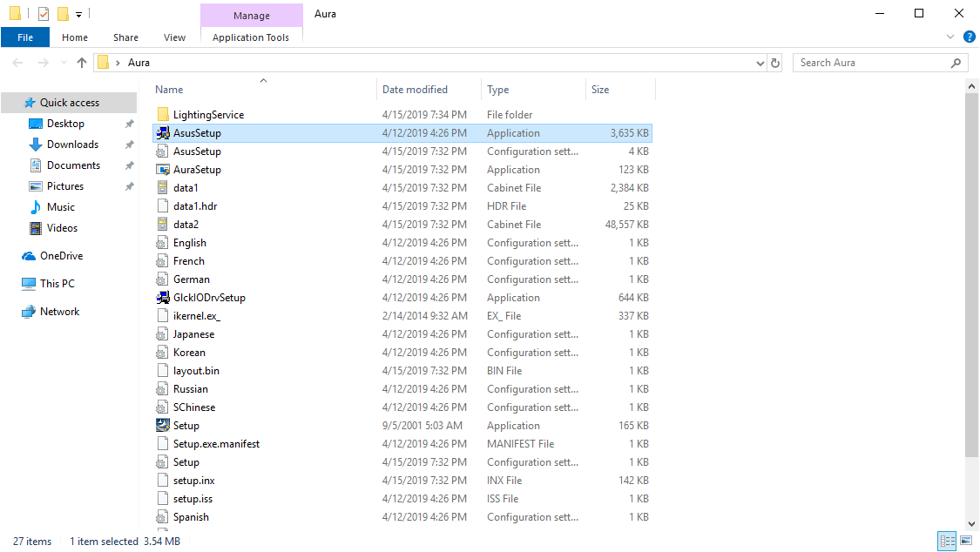Select the Setup.exe.manifest file

402,444
